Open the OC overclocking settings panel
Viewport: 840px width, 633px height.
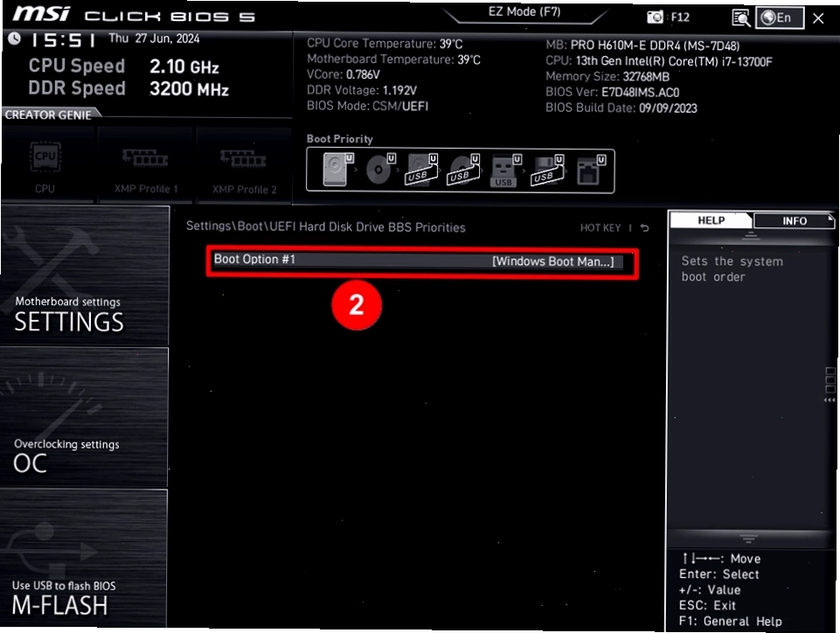pos(85,418)
